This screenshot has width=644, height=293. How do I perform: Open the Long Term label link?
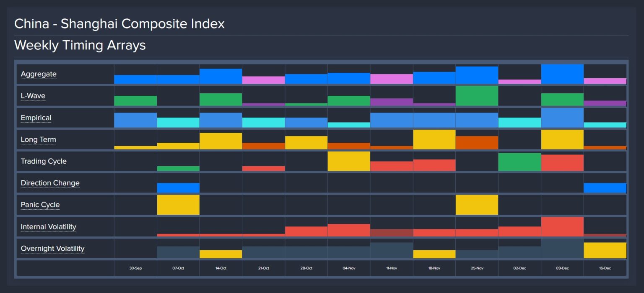pos(38,139)
